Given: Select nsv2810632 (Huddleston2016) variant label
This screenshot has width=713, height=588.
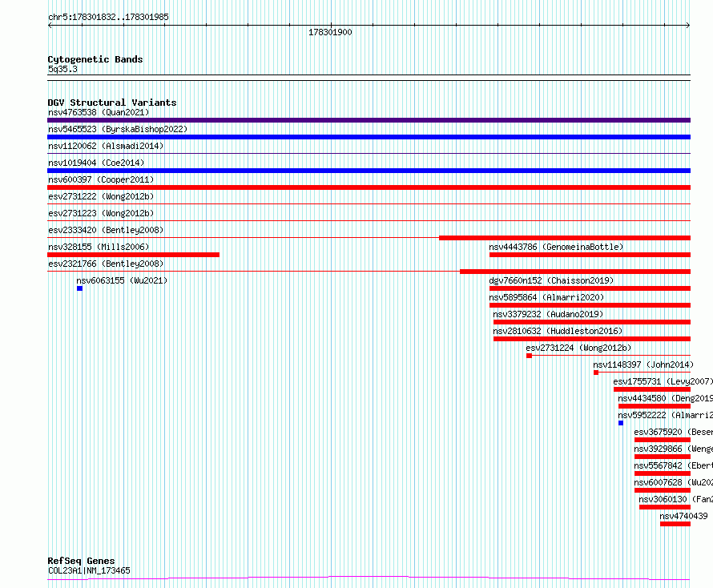Looking at the screenshot, I should click(558, 331).
